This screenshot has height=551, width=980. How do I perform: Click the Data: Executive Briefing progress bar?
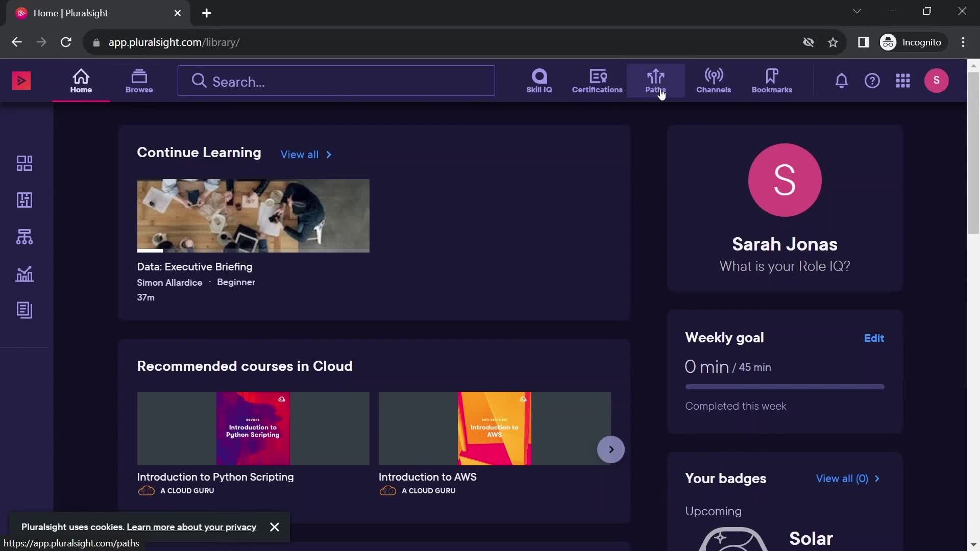[253, 251]
